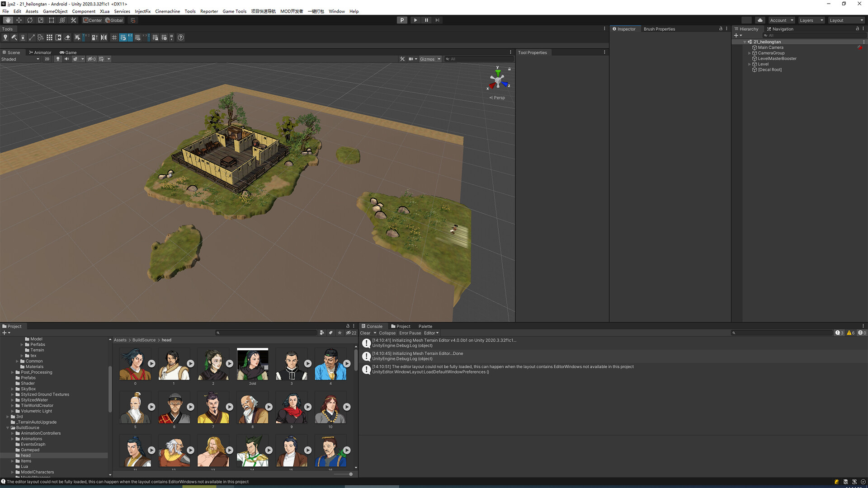Open the Layers dropdown

click(x=811, y=20)
